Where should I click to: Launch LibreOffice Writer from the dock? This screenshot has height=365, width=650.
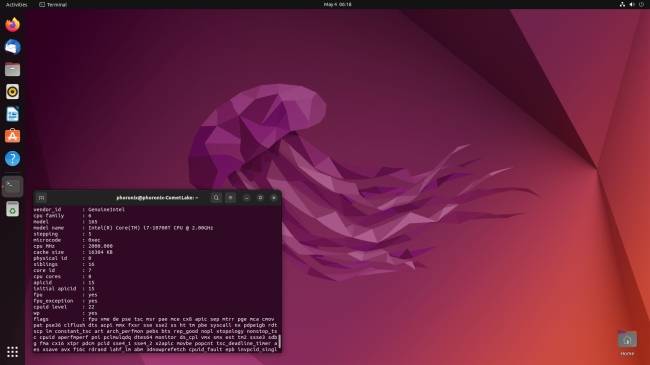pyautogui.click(x=12, y=114)
